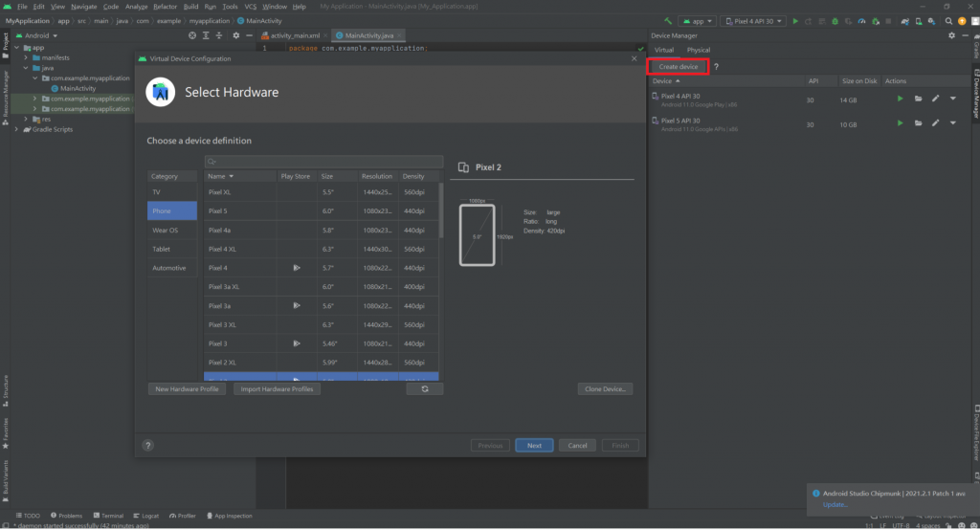980x530 pixels.
Task: Click Device Manager help question mark
Action: pyautogui.click(x=716, y=67)
